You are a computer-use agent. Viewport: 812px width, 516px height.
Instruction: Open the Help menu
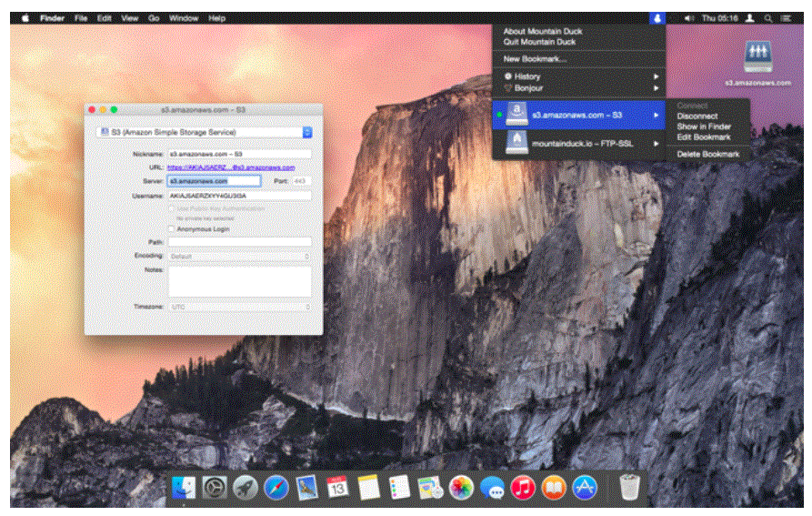pos(216,18)
